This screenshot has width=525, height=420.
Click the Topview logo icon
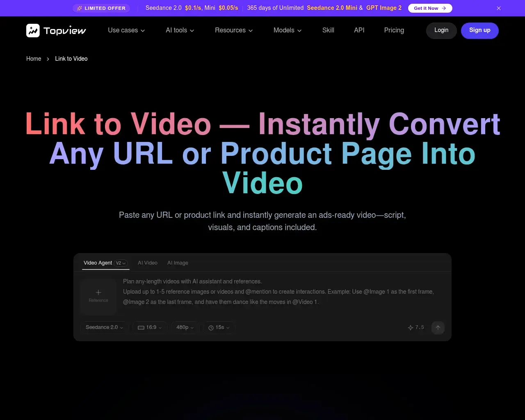(x=33, y=30)
